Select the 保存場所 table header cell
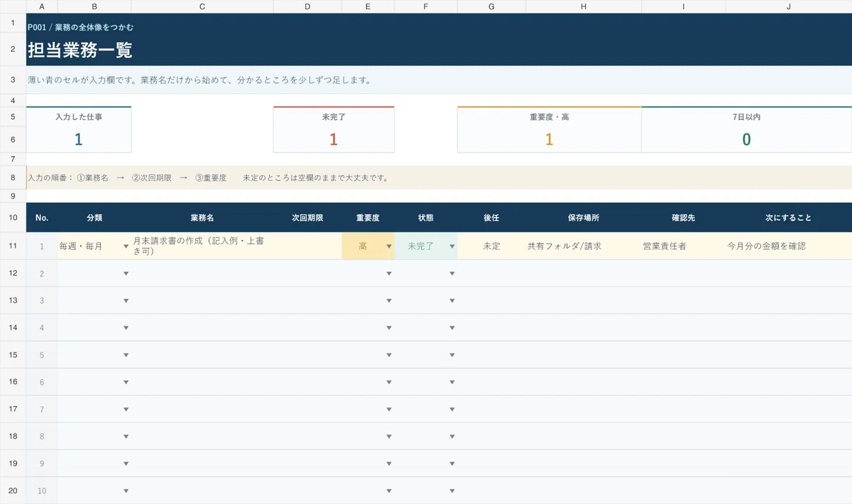This screenshot has height=504, width=852. tap(584, 218)
